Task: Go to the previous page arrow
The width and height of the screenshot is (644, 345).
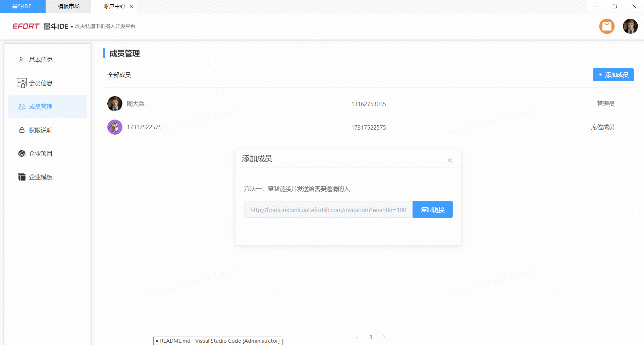Action: coord(357,337)
